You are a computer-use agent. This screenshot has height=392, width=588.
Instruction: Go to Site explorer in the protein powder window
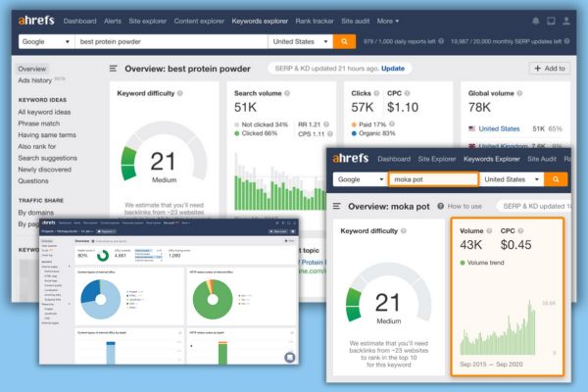pos(147,21)
